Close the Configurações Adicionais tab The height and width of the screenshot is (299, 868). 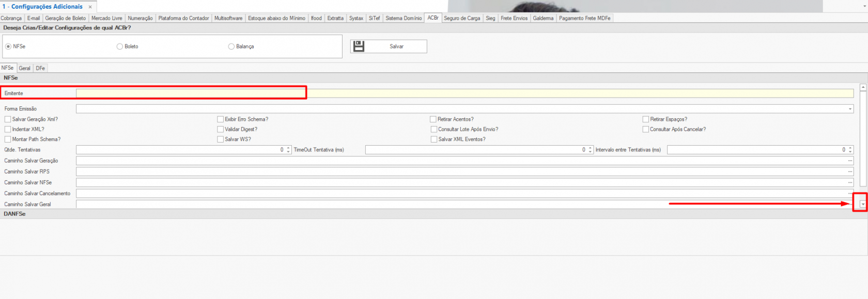click(x=90, y=7)
